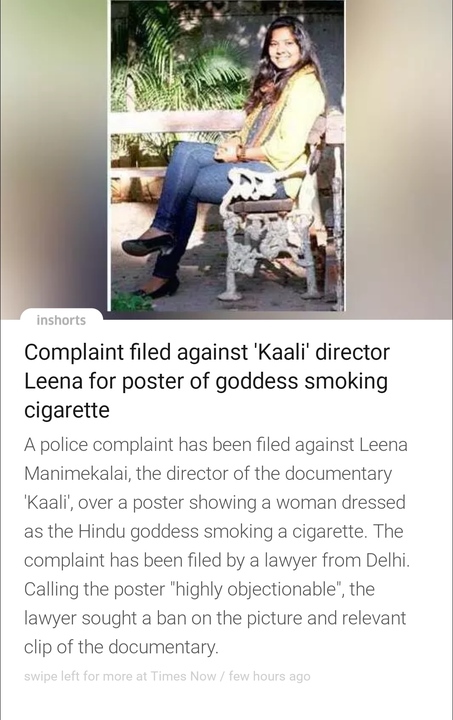The width and height of the screenshot is (453, 720).
Task: Tap the article summary paragraph
Action: (x=217, y=546)
